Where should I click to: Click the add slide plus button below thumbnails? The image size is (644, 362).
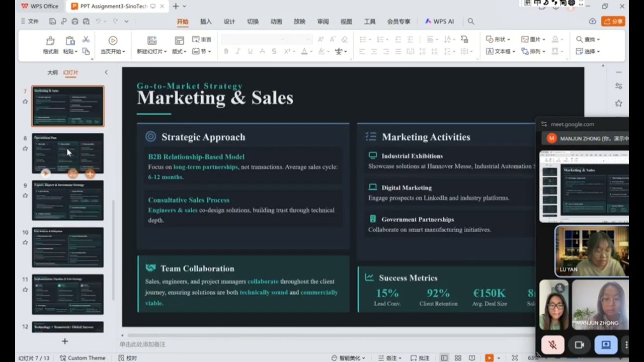click(64, 341)
